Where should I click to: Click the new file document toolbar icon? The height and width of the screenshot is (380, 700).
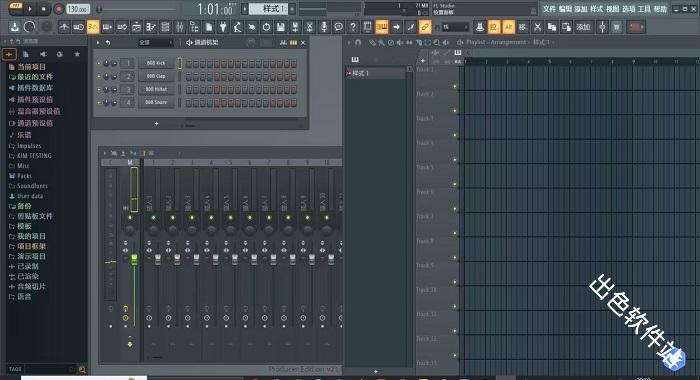[x=208, y=27]
